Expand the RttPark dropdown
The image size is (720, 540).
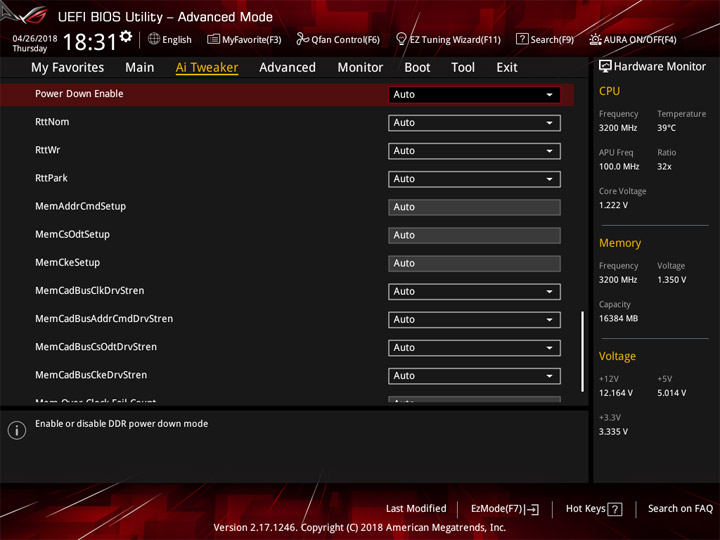click(x=474, y=179)
